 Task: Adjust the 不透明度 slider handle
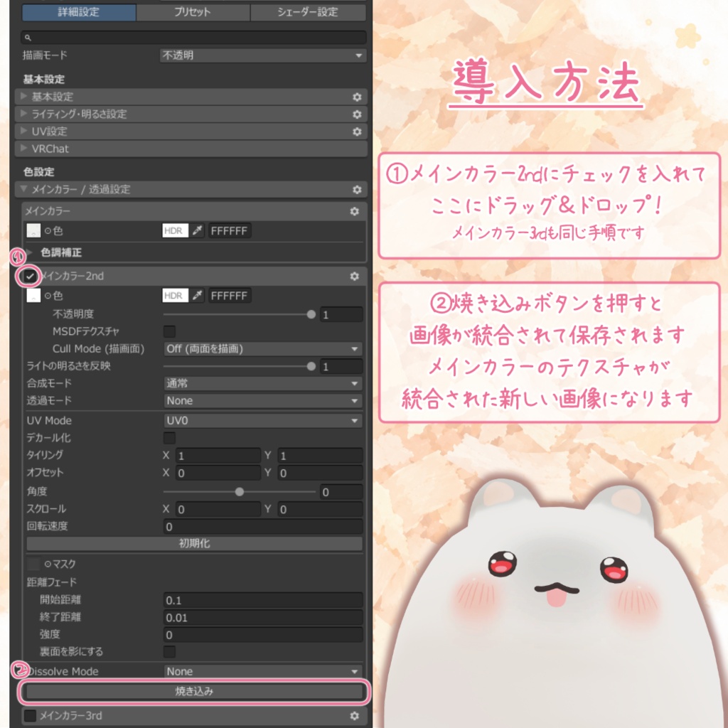pos(311,314)
